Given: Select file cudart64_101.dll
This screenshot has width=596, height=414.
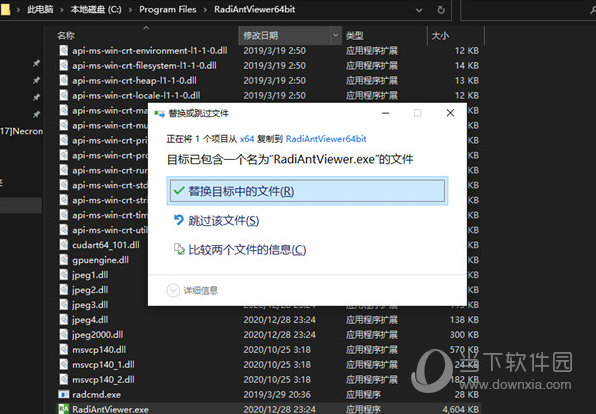Looking at the screenshot, I should click(x=106, y=245).
